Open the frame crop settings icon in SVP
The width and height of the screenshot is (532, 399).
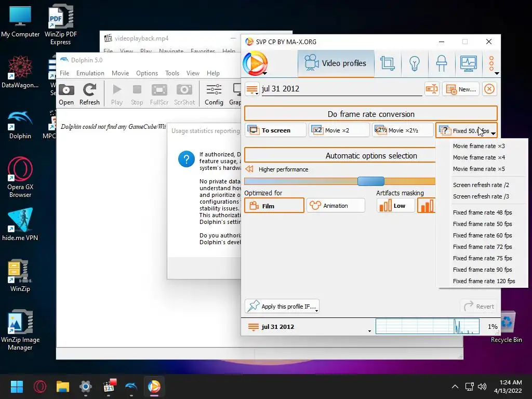point(388,63)
